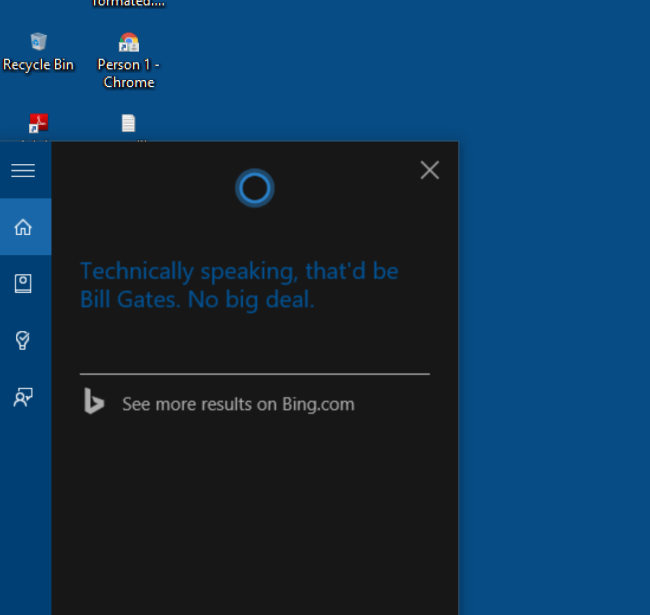650x615 pixels.
Task: Select Person 1 - Chrome shortcut
Action: [x=129, y=61]
